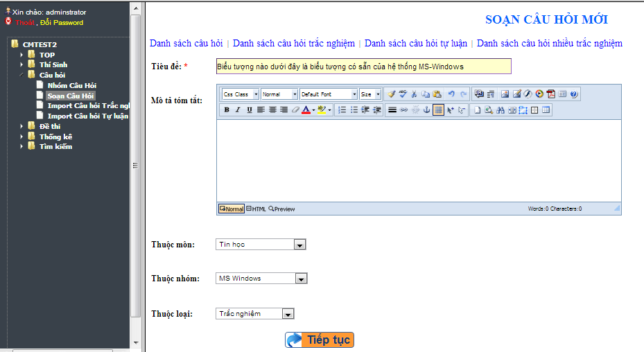Insert line break BR icon

point(479,94)
